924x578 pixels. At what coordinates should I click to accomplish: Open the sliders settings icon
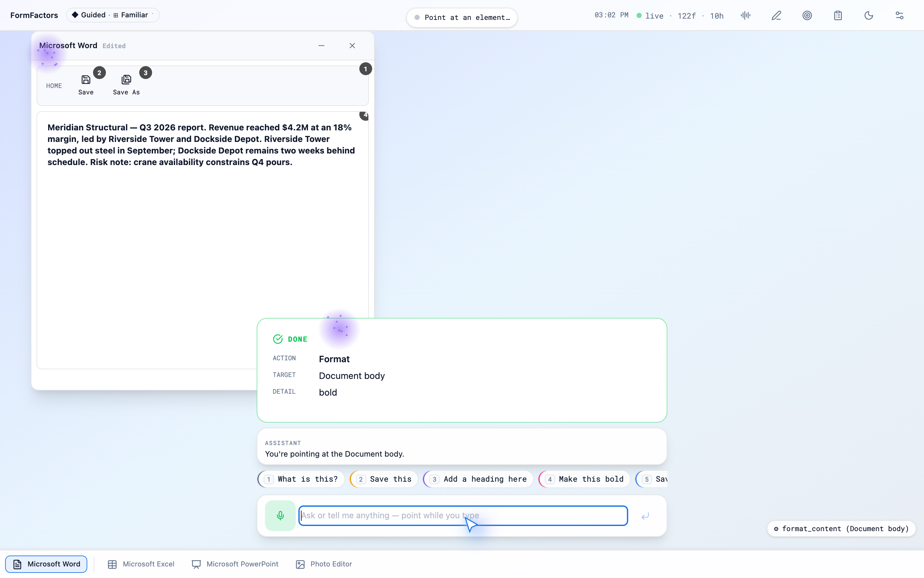click(899, 16)
